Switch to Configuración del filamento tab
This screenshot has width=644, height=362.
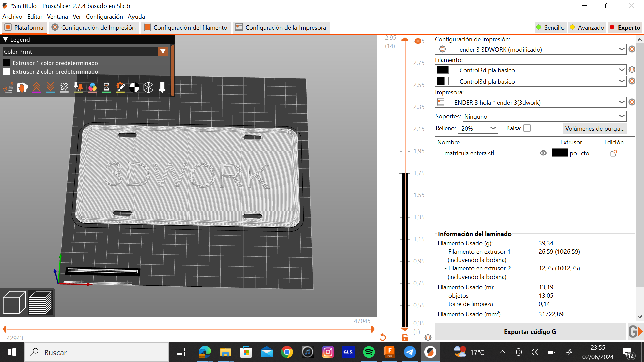(185, 28)
